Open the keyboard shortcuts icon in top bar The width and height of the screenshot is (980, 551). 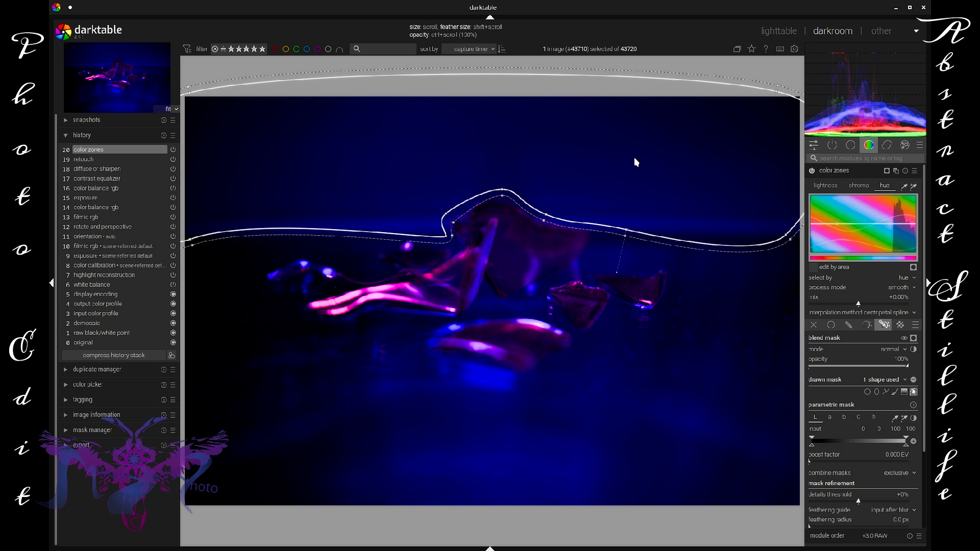coord(780,49)
